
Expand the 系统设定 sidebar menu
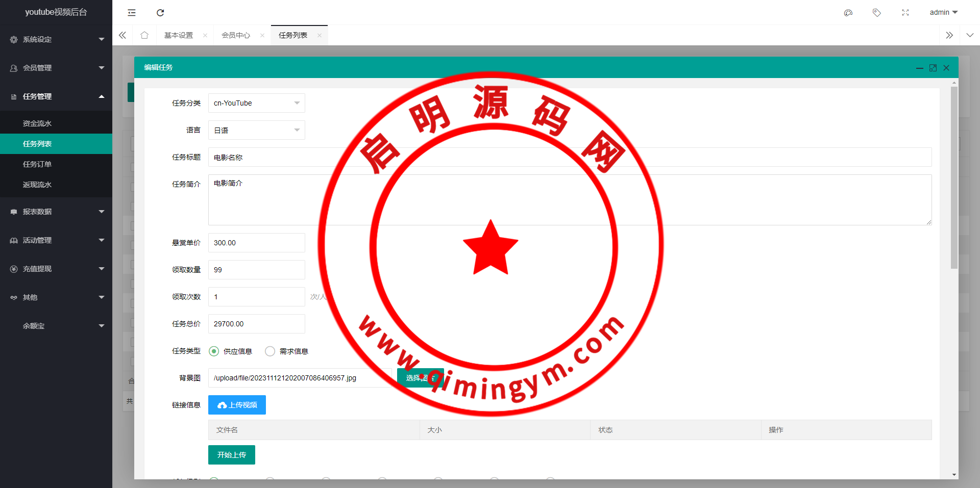tap(56, 39)
